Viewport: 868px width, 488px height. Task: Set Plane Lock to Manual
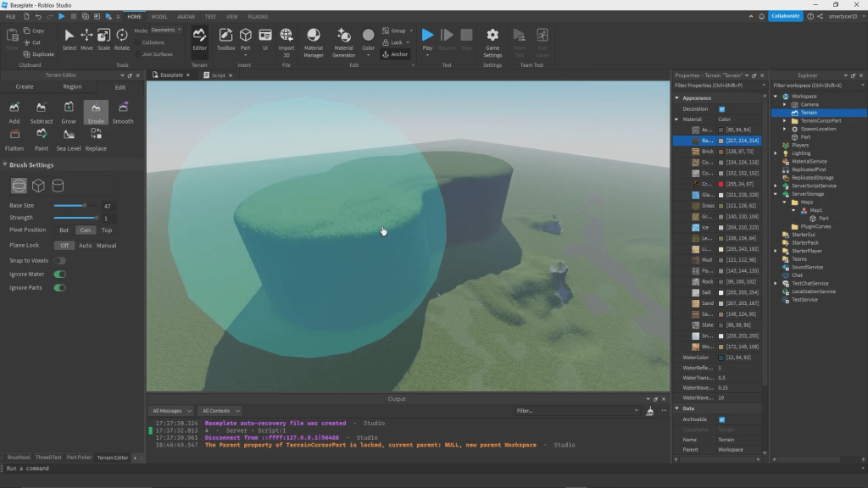106,246
